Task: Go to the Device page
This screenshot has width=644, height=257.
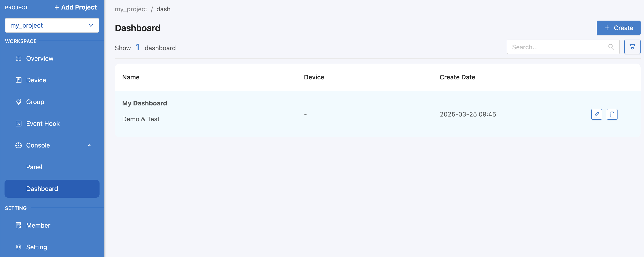Action: pos(52,80)
